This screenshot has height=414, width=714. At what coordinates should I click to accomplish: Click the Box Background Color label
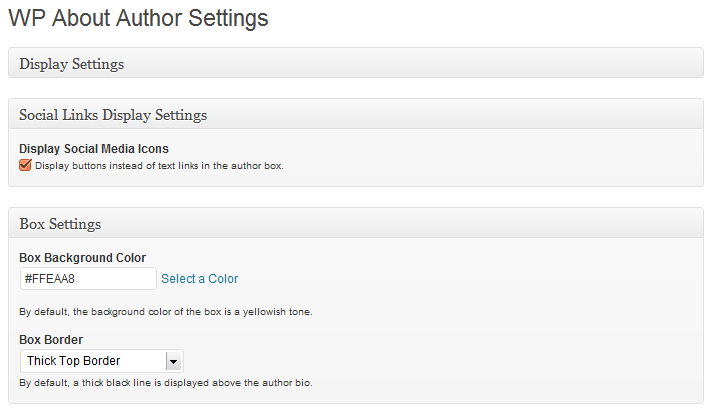83,258
